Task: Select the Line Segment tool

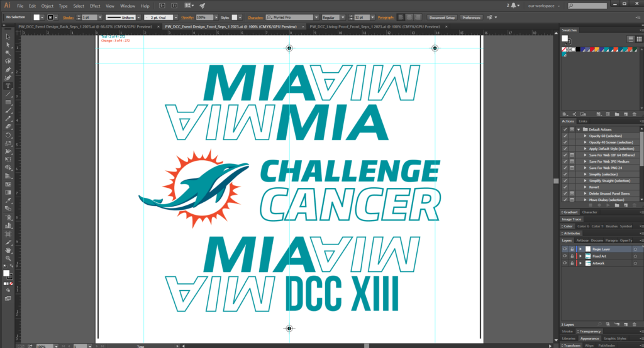Action: 8,94
